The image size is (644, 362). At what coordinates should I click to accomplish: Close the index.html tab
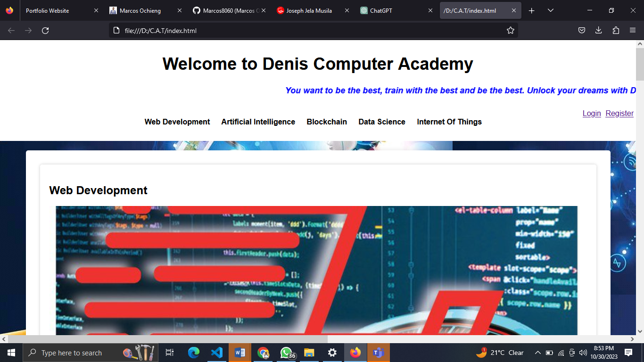[x=513, y=10]
